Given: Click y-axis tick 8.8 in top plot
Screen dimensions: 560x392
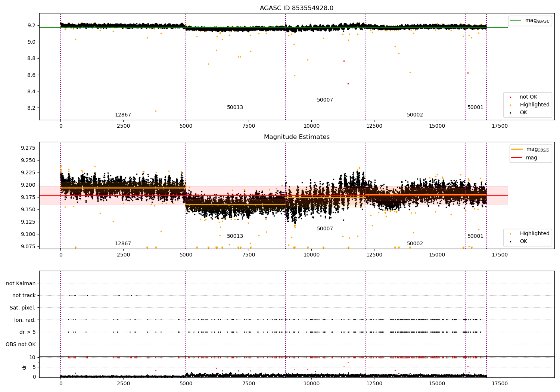Looking at the screenshot, I should point(31,59).
